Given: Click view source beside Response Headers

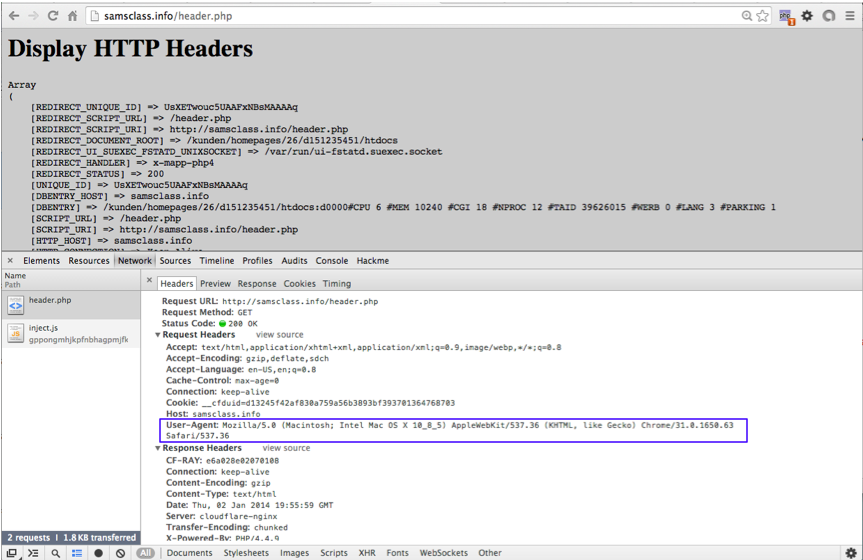Looking at the screenshot, I should coord(286,448).
